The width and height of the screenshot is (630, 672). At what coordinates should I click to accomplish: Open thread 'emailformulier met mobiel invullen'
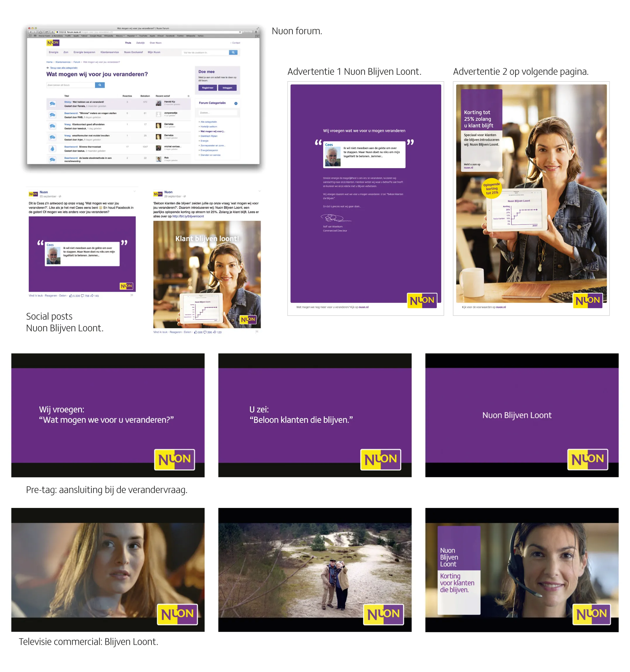91,136
